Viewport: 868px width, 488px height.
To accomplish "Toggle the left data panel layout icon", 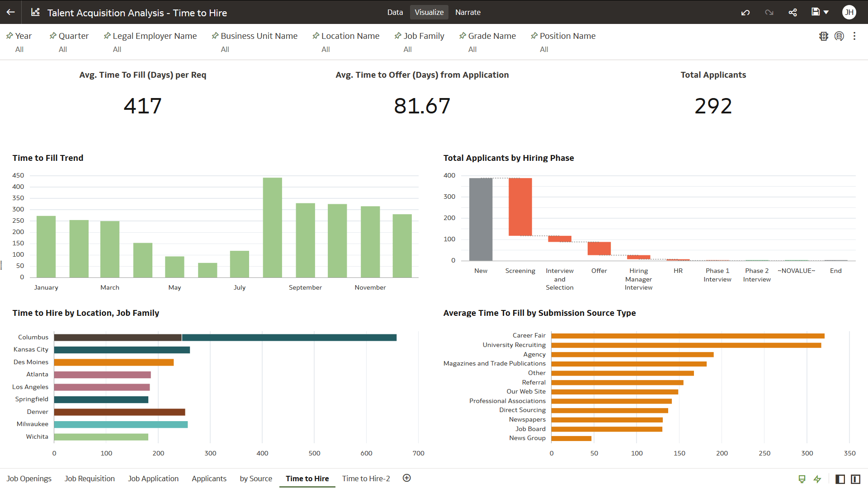I will 840,479.
